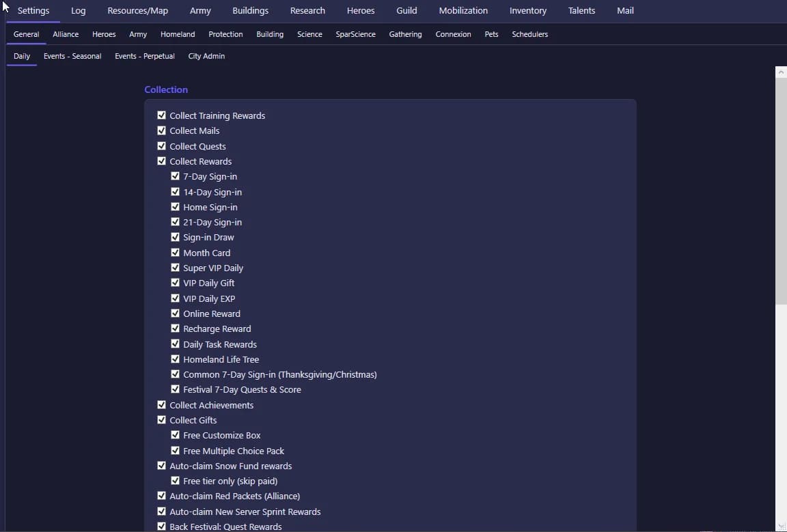
Task: Open the Connexion sub-tab
Action: click(453, 34)
